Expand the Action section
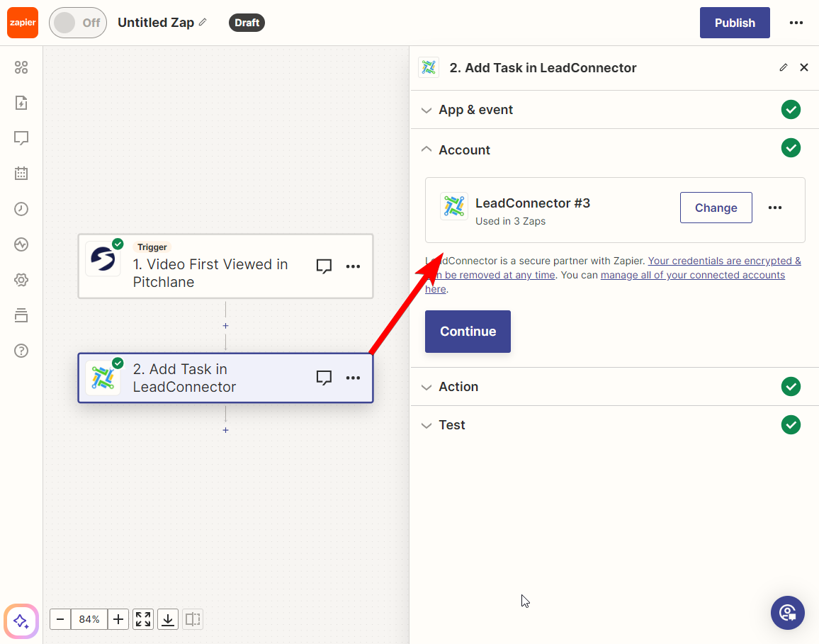 click(x=614, y=387)
